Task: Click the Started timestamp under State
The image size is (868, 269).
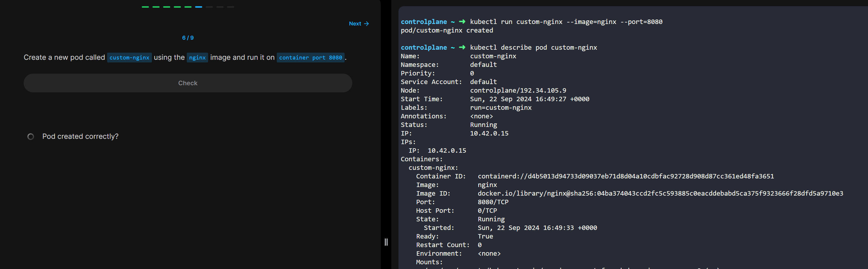Action: 537,228
